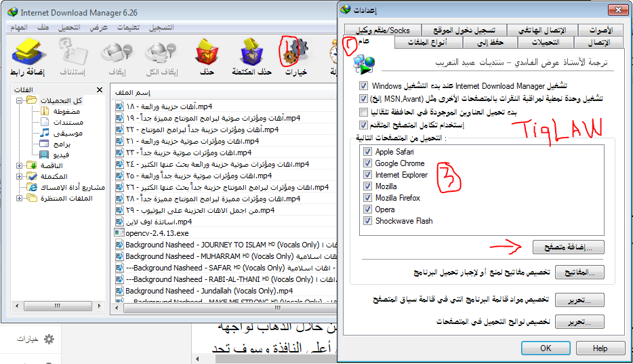This screenshot has width=633, height=364.
Task: Uncheck Shockwave Flash entry
Action: [367, 221]
